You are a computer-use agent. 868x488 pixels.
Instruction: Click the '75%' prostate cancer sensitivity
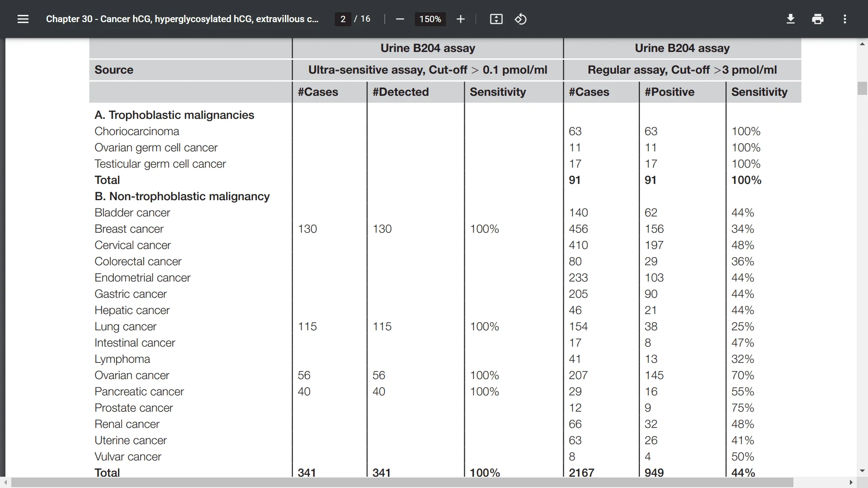pyautogui.click(x=743, y=408)
